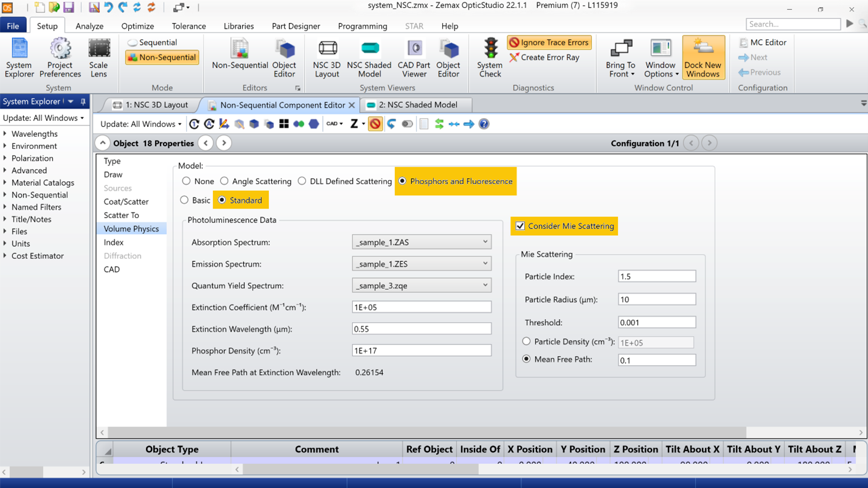Click Create Error Ray

(x=544, y=57)
